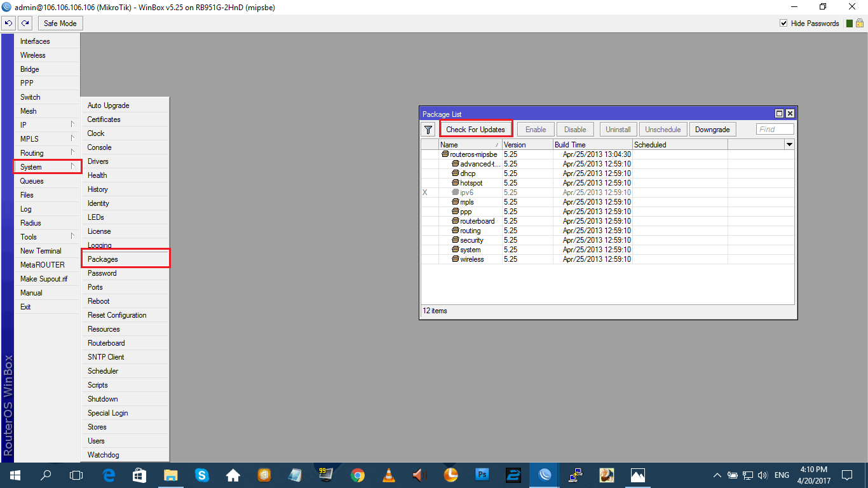Sort by the Build Time column header
The image size is (868, 488).
[592, 145]
